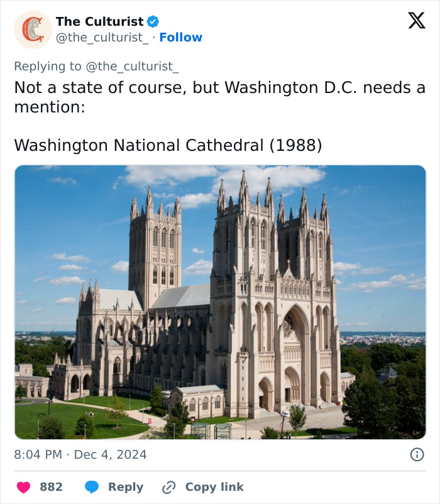This screenshot has width=440, height=504.
Task: Open the Washington National Cathedral photo
Action: tap(220, 302)
